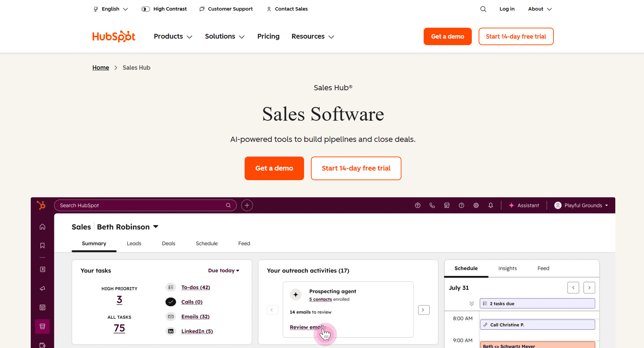The width and height of the screenshot is (644, 348).
Task: Click the content document icon in sidebar
Action: coord(42,307)
